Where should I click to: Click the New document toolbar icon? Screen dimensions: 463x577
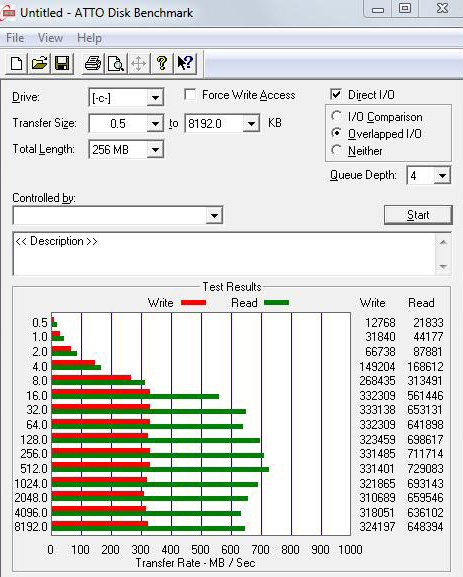tap(16, 64)
